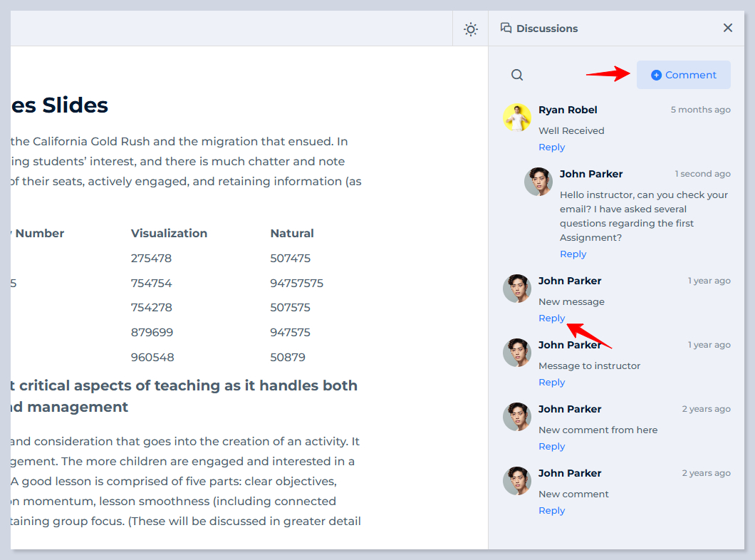
Task: Click the Natural column header
Action: tap(292, 233)
